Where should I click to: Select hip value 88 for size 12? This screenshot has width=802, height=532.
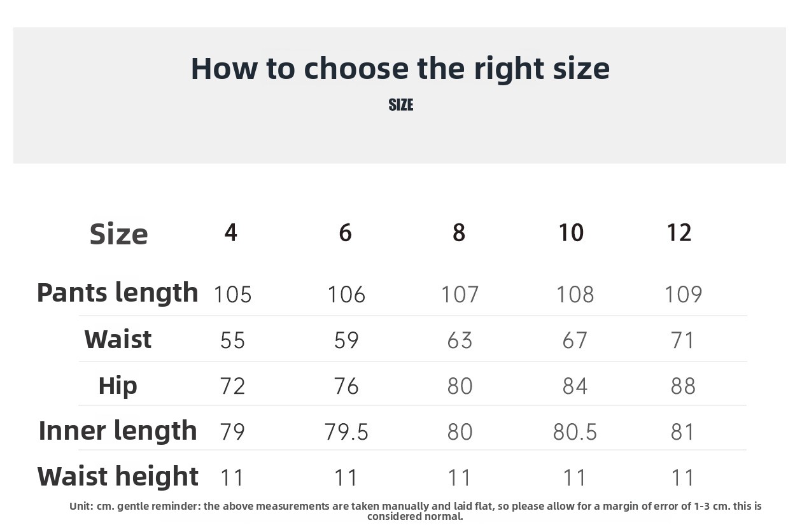pyautogui.click(x=683, y=386)
